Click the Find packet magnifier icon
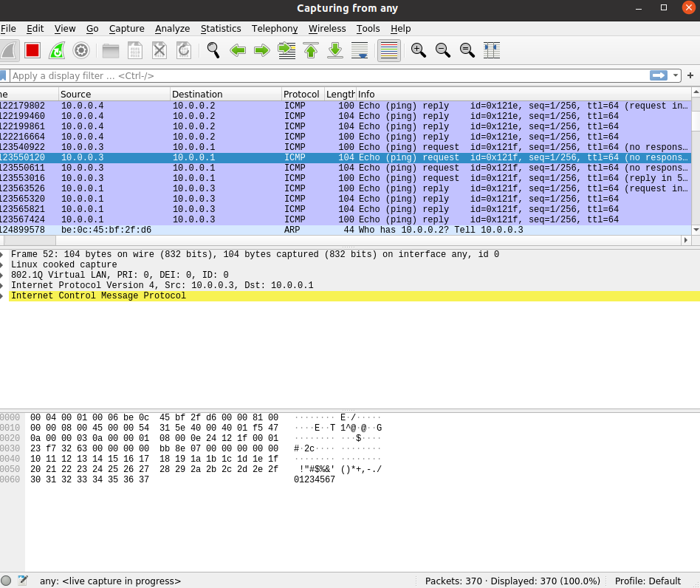The width and height of the screenshot is (700, 588). click(213, 50)
